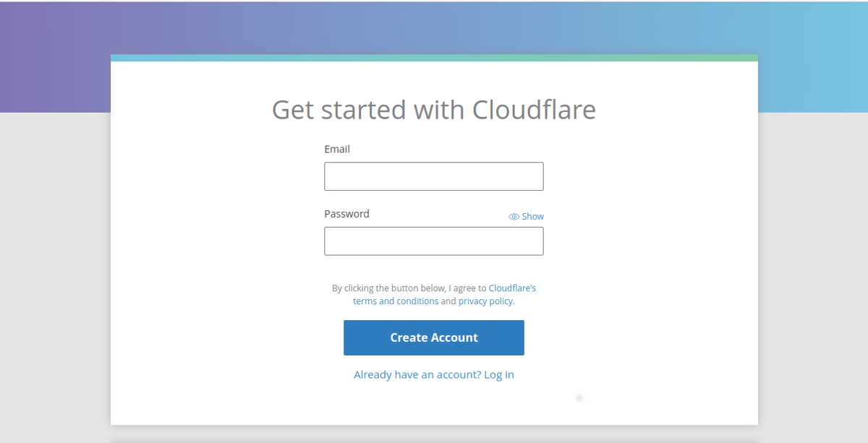This screenshot has height=443, width=868.
Task: Show the password with the eye toggle
Action: 526,216
